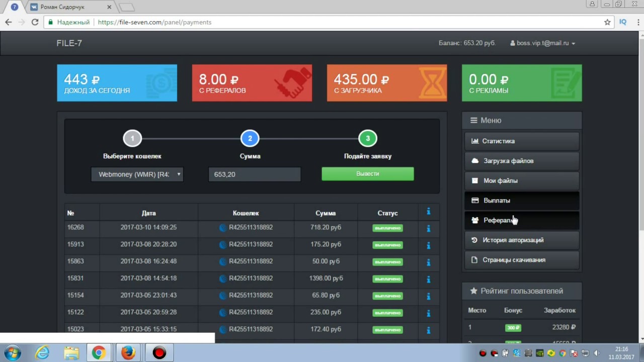Image resolution: width=644 pixels, height=362 pixels.
Task: Click the Кошелек column header
Action: coord(246,213)
